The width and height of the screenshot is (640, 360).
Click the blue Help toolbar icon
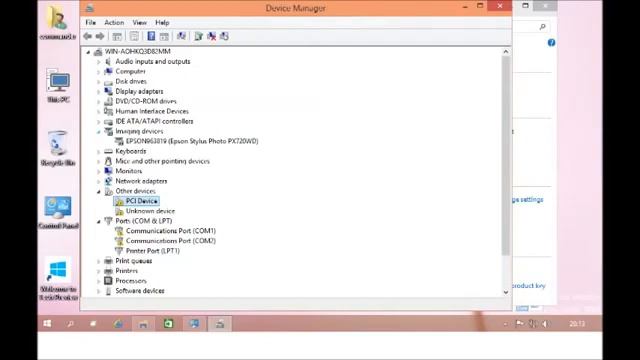pyautogui.click(x=151, y=36)
